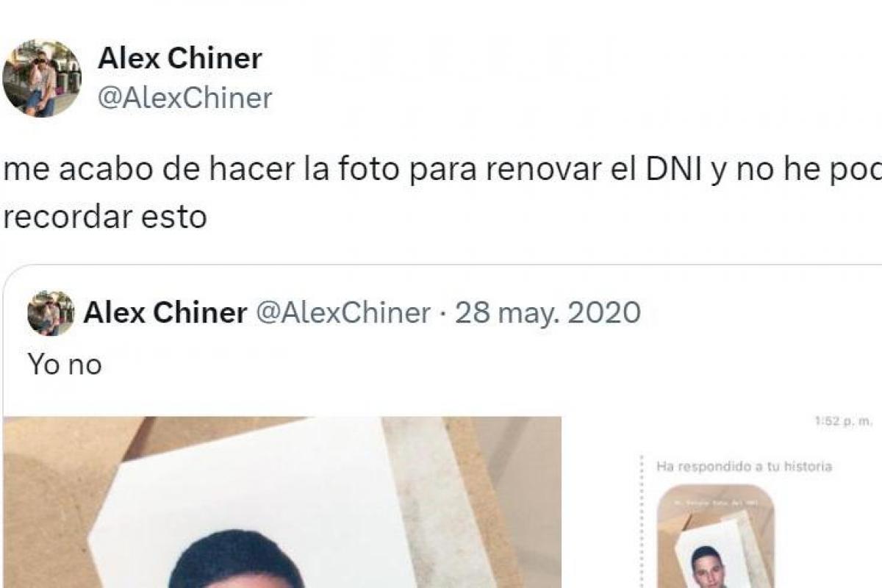Open the ID photo image on left
The height and width of the screenshot is (588, 882).
pyautogui.click(x=283, y=502)
